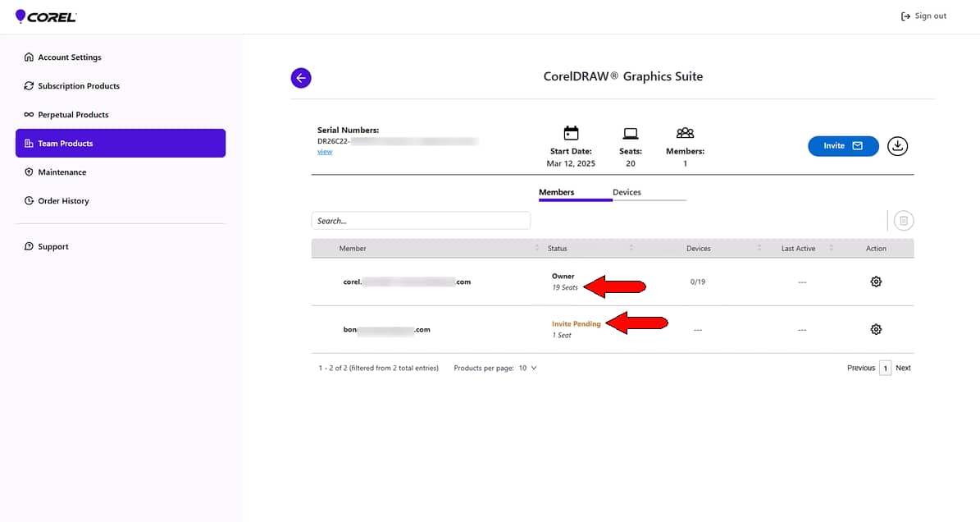Click the Sign out link

tap(923, 16)
